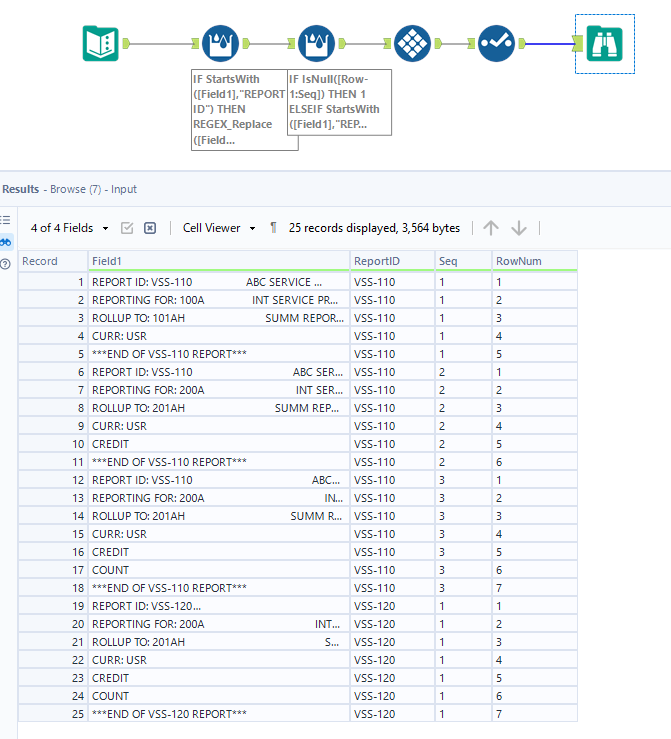Screen dimensions: 671x739
Task: Open the Cell Viewer dropdown
Action: point(219,228)
